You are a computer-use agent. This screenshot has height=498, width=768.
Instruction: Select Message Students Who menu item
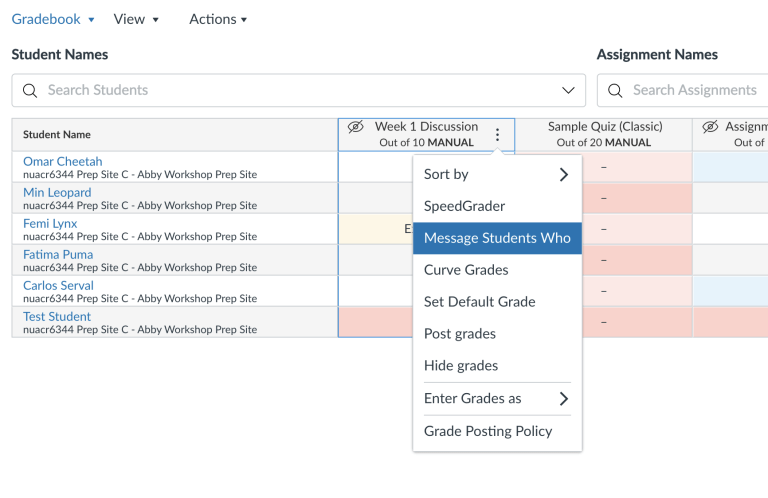pos(497,238)
